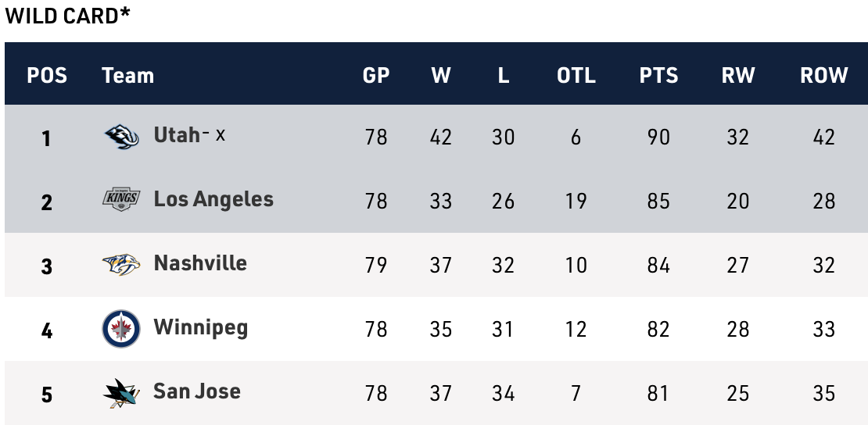The width and height of the screenshot is (868, 425).
Task: Click the Los Angeles Kings logo
Action: 121,200
